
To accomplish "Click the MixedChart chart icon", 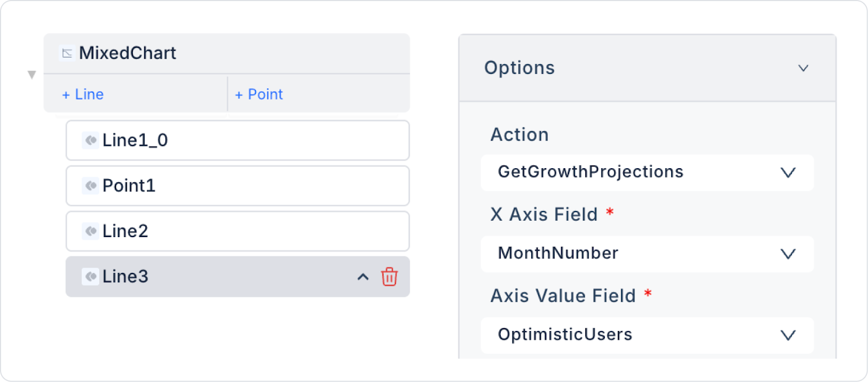I will (67, 53).
